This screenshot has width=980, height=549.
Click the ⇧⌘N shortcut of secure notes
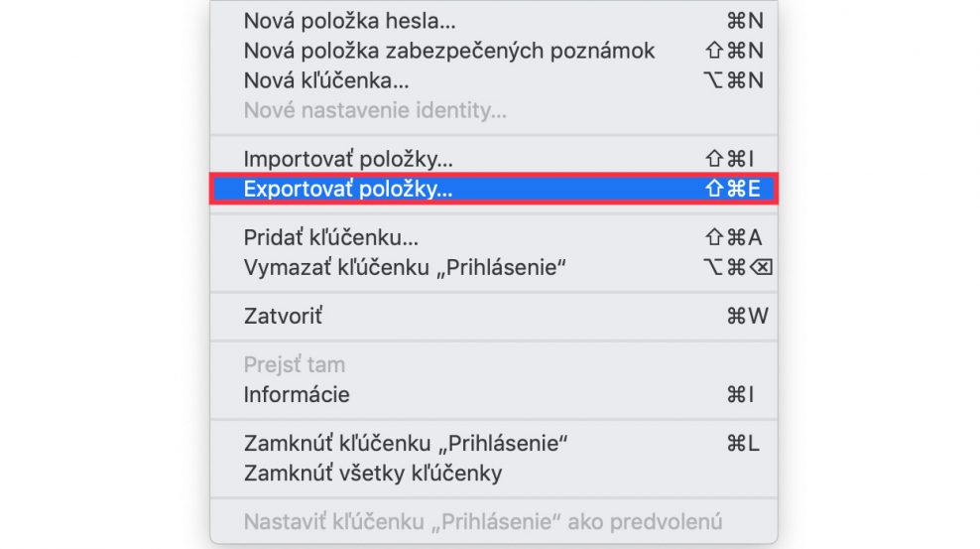coord(734,51)
